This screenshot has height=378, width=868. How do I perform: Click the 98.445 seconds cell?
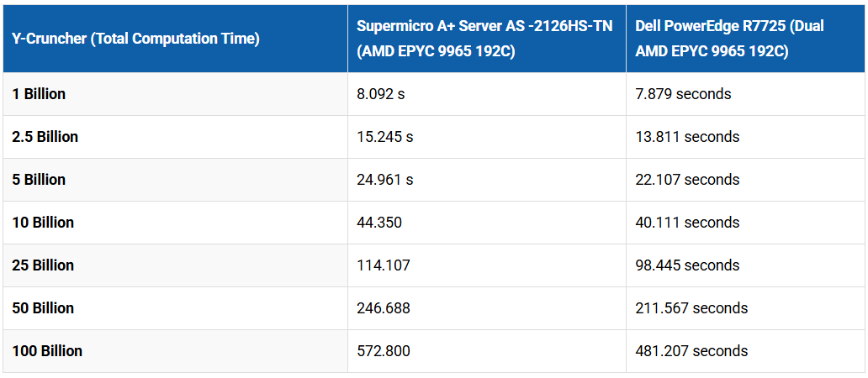[687, 265]
